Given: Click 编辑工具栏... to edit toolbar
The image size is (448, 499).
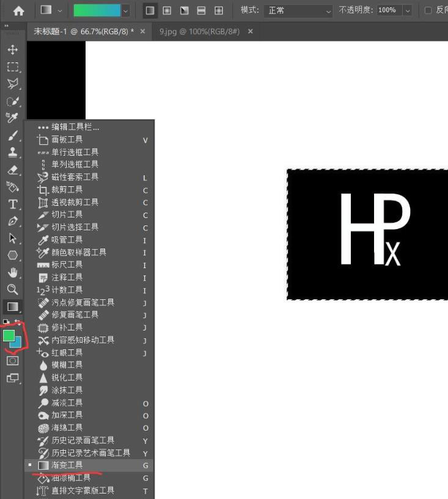Looking at the screenshot, I should (x=75, y=127).
